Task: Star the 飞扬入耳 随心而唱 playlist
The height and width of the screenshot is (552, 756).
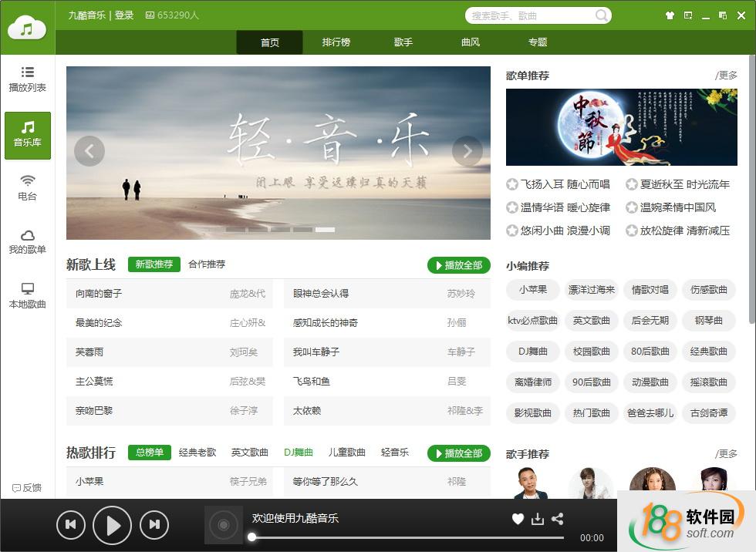Action: [512, 185]
